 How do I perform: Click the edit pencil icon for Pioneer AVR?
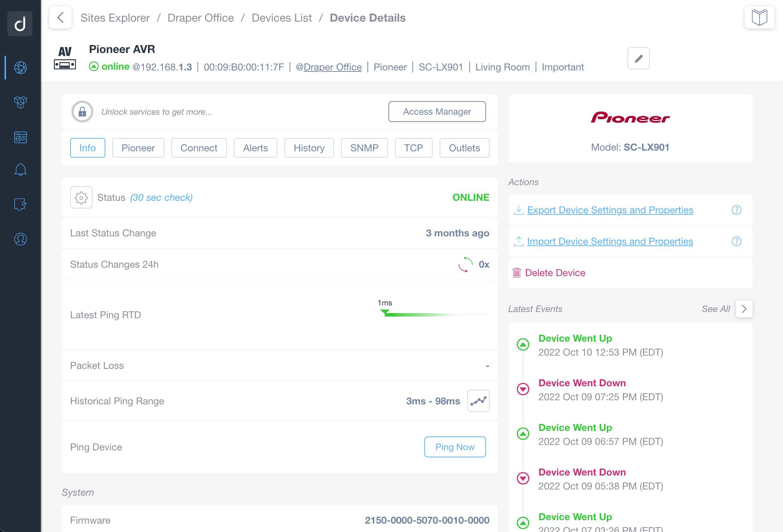(639, 58)
